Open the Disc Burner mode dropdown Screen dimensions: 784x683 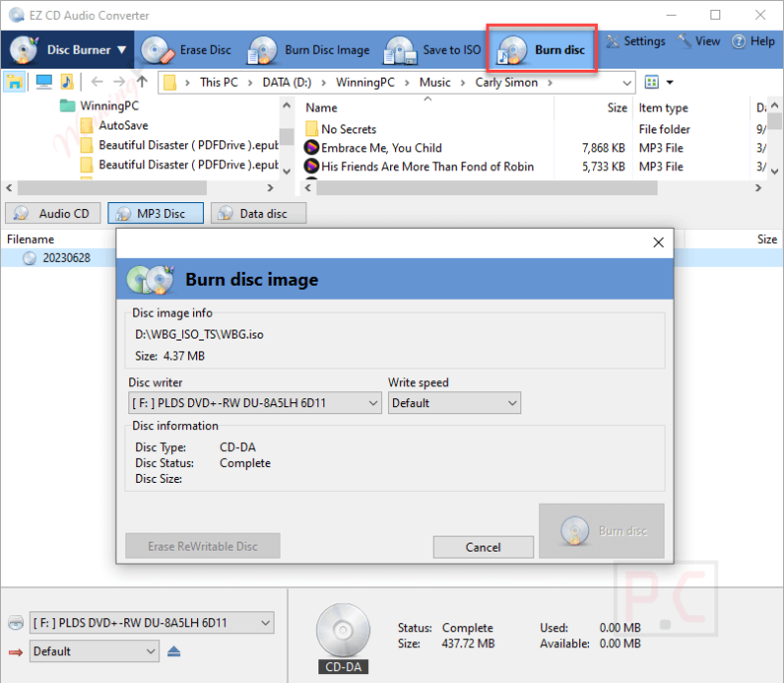click(x=68, y=50)
